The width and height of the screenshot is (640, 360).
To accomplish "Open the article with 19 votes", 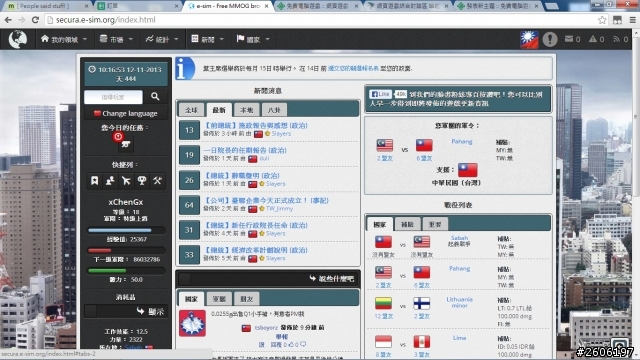I will click(x=245, y=150).
